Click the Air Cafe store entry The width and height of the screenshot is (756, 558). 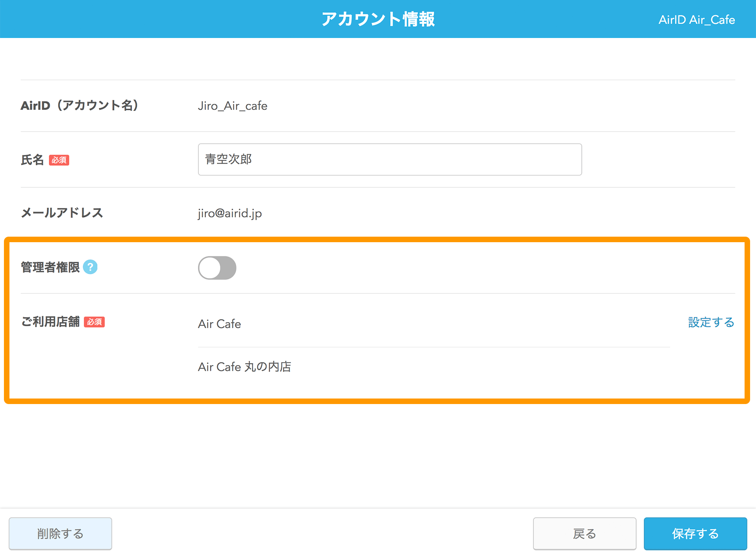click(x=219, y=324)
